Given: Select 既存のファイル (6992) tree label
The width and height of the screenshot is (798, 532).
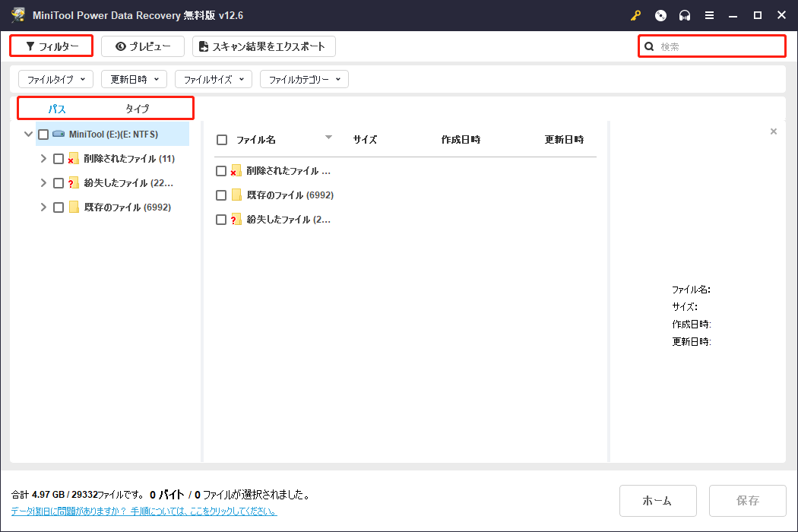Looking at the screenshot, I should click(x=127, y=207).
